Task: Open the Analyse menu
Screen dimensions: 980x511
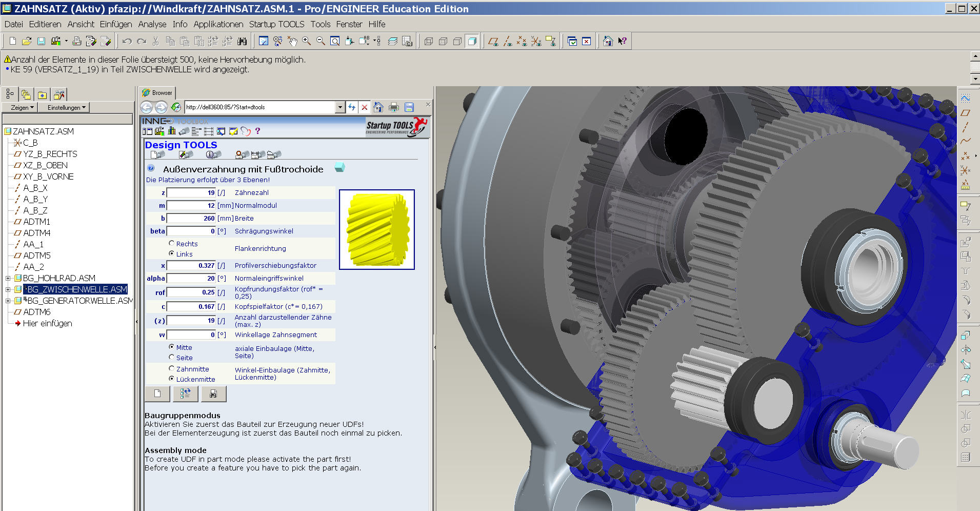Action: (x=152, y=24)
